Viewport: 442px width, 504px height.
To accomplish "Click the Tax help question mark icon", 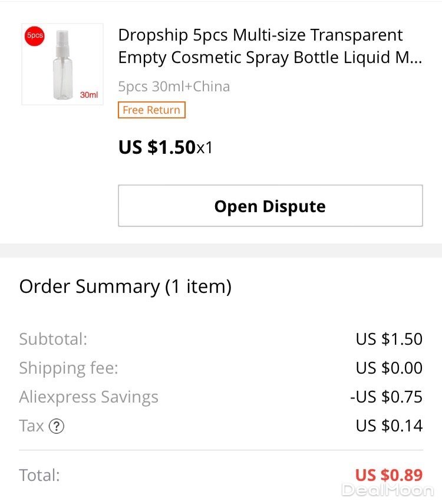I will coord(56,426).
